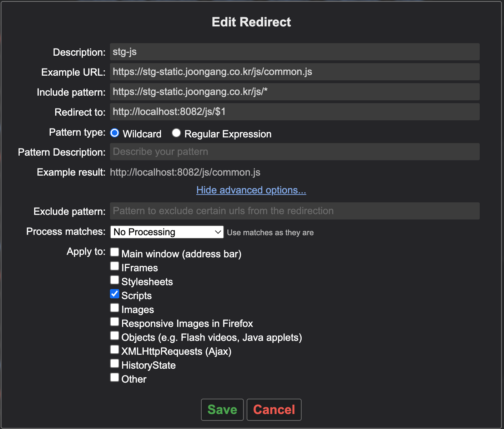Viewport: 504px width, 429px height.
Task: Uncheck the Scripts checkbox
Action: 115,294
